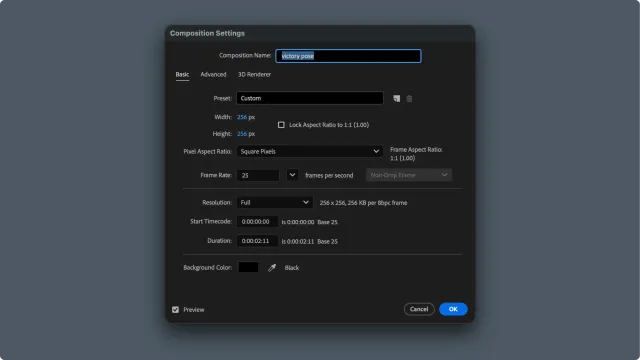Open the Pixel Aspect Ratio dropdown
The height and width of the screenshot is (360, 640).
coord(310,151)
